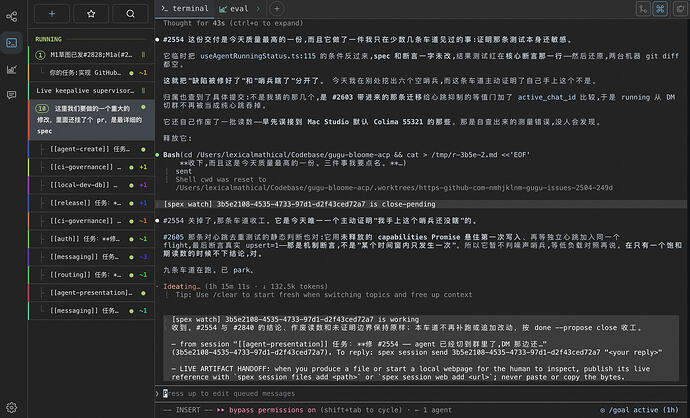Open the graph/connections view in left rail
690x418 pixels.
point(11,17)
